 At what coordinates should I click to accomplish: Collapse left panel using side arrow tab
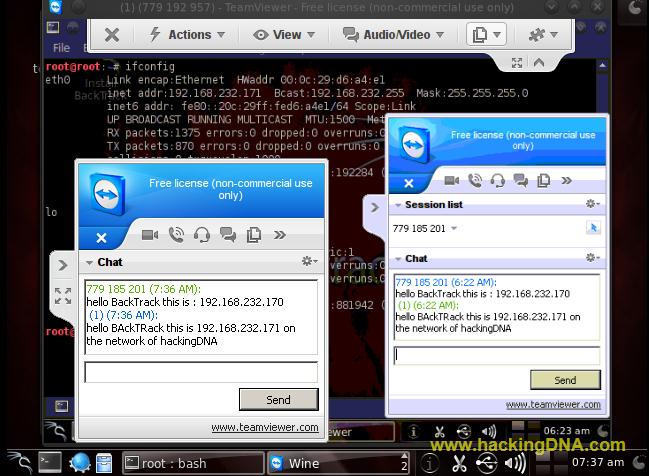coord(62,265)
